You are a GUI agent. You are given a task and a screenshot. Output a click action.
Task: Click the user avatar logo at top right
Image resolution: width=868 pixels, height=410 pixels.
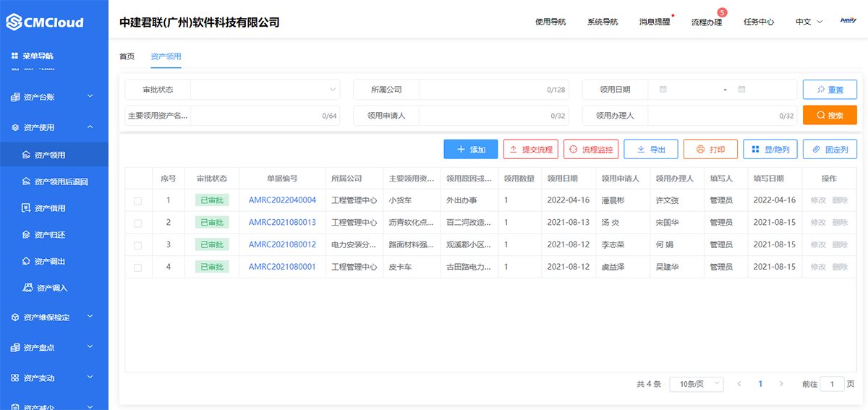[x=848, y=22]
